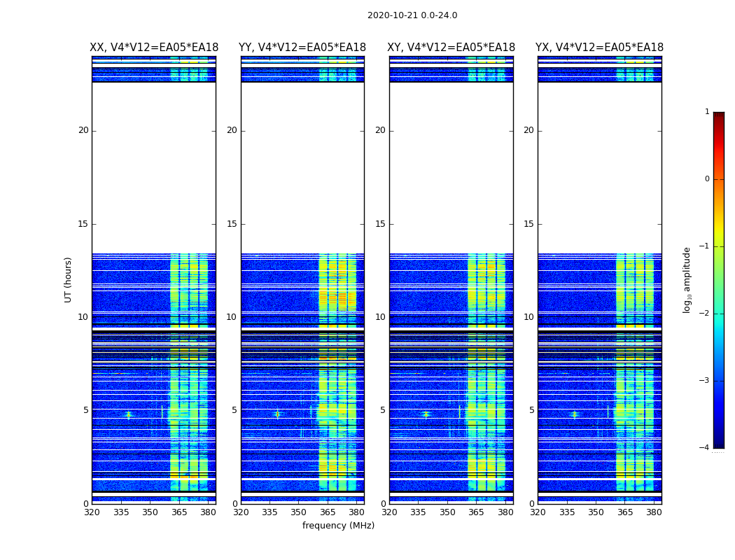The width and height of the screenshot is (735, 560).
Task: Click x-tick '335' of the YY panel
Action: 269,512
